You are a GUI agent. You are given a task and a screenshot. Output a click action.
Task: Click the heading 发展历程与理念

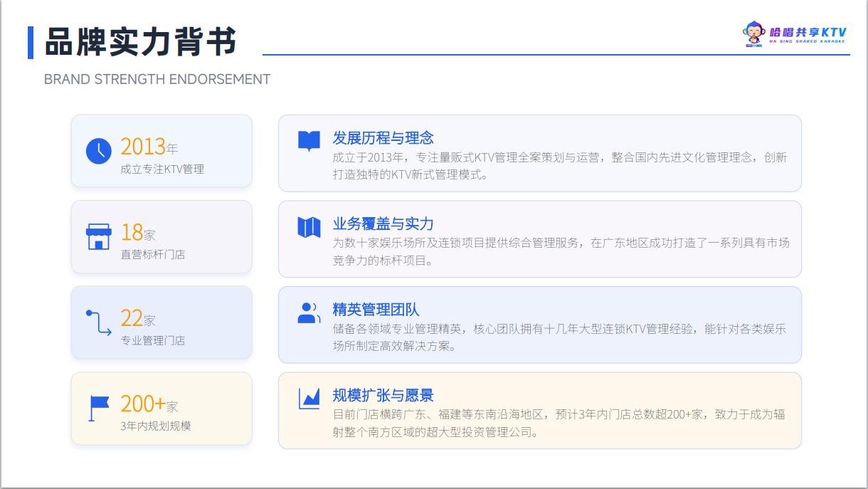[x=383, y=137]
